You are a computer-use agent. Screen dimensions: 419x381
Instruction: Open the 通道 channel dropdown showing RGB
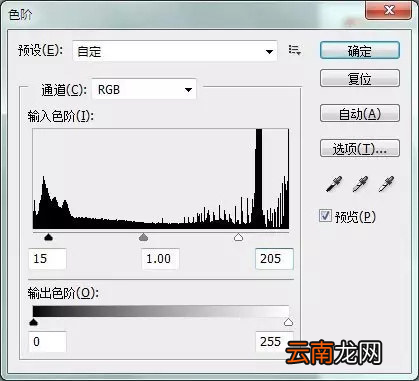(x=144, y=89)
